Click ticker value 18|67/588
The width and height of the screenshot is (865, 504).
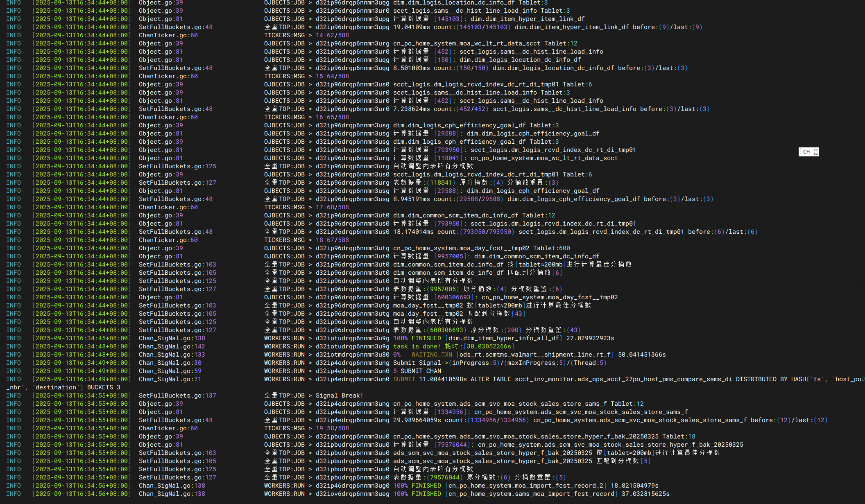(x=332, y=240)
